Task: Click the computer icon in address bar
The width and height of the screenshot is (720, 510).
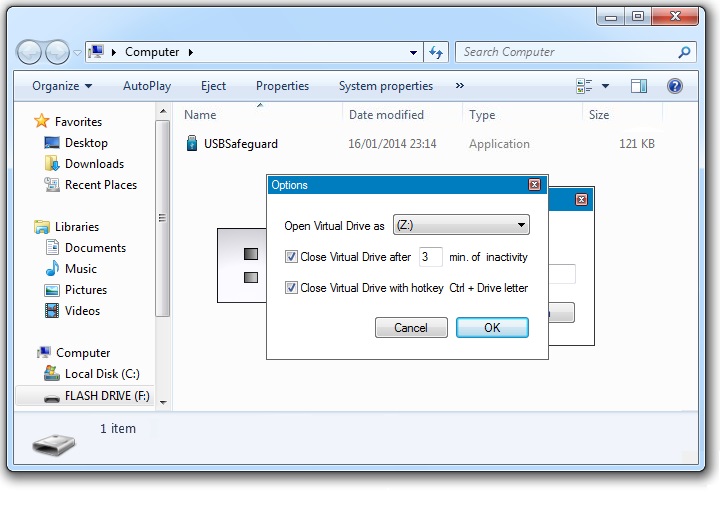Action: pos(96,51)
